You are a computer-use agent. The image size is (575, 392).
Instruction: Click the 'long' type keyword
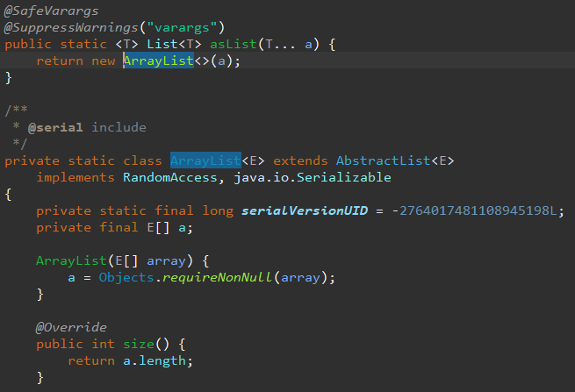point(218,210)
